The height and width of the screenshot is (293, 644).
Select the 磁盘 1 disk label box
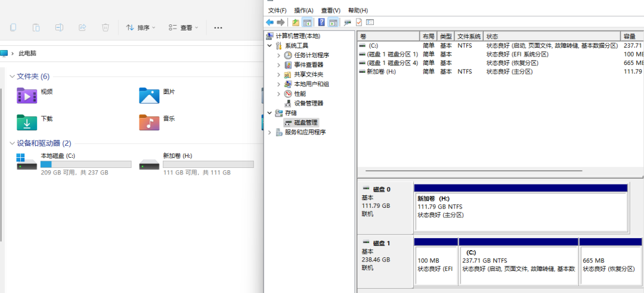(385, 261)
